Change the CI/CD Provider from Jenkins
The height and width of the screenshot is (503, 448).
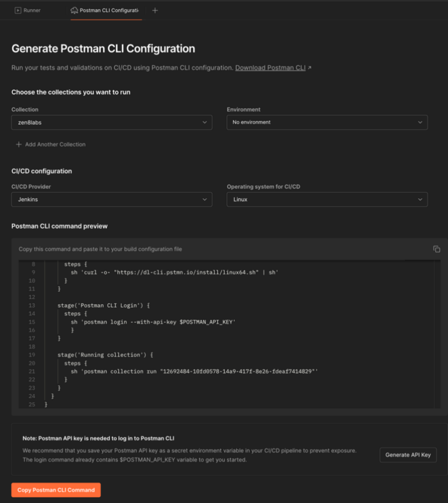pos(112,199)
